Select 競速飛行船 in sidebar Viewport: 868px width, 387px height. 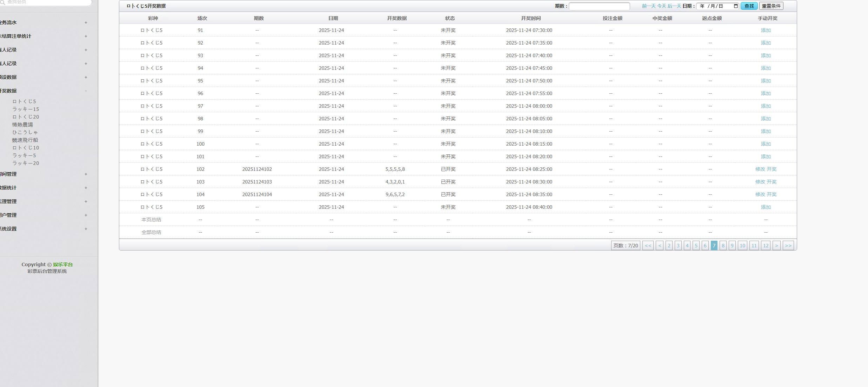coord(25,140)
